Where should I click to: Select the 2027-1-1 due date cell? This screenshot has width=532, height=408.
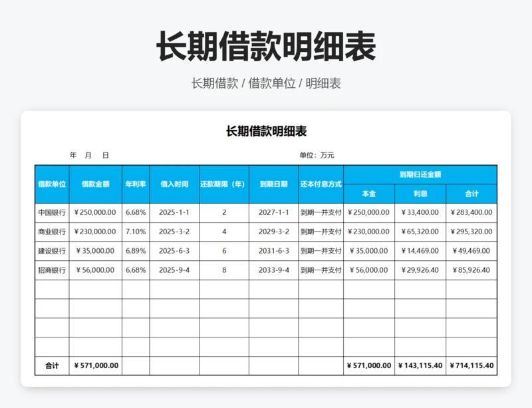(x=274, y=213)
